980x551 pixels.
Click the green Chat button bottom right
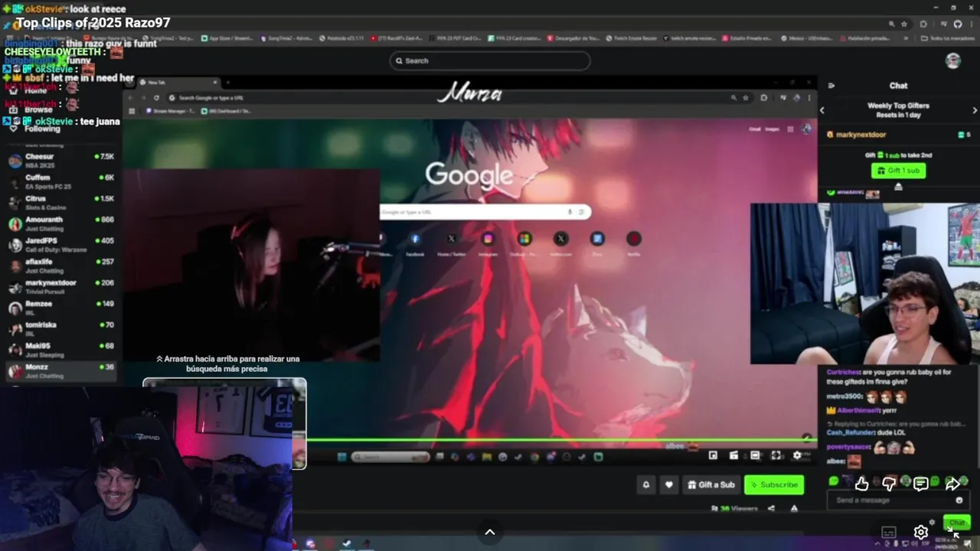click(957, 522)
